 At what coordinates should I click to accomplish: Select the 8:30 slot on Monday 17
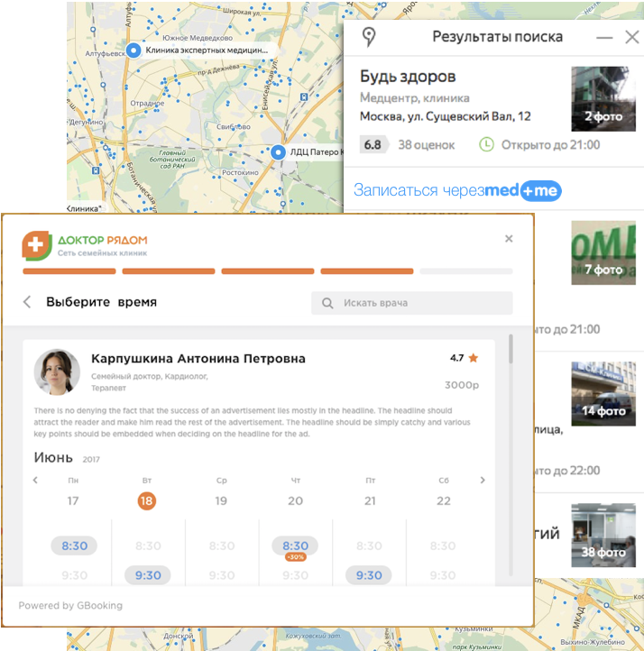[74, 546]
